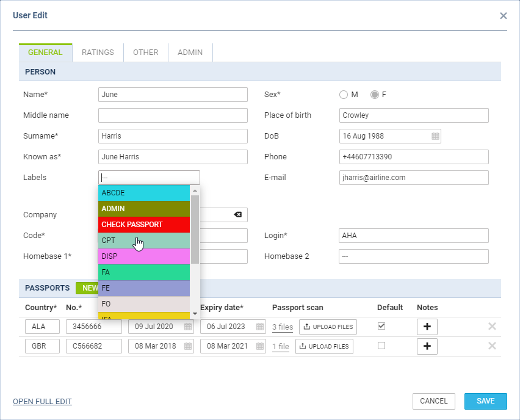Clear the Company field with backspace icon

[238, 215]
